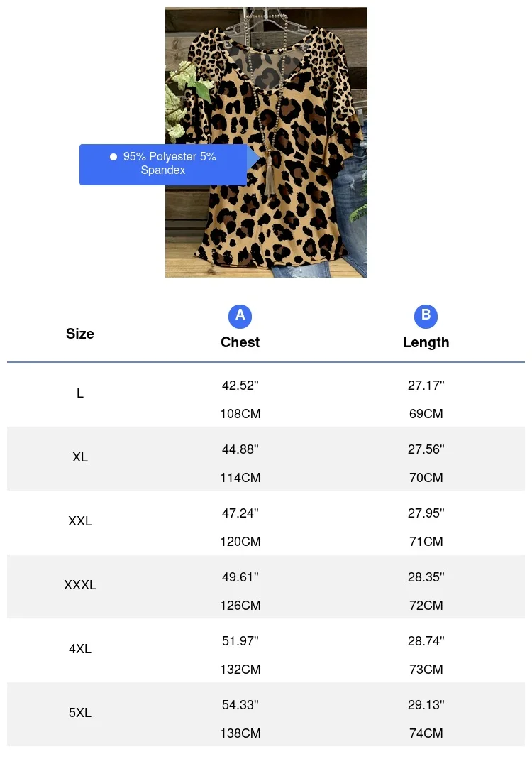Click the white bullet dot in blue label
Screen dimensions: 532x781
[x=113, y=157]
